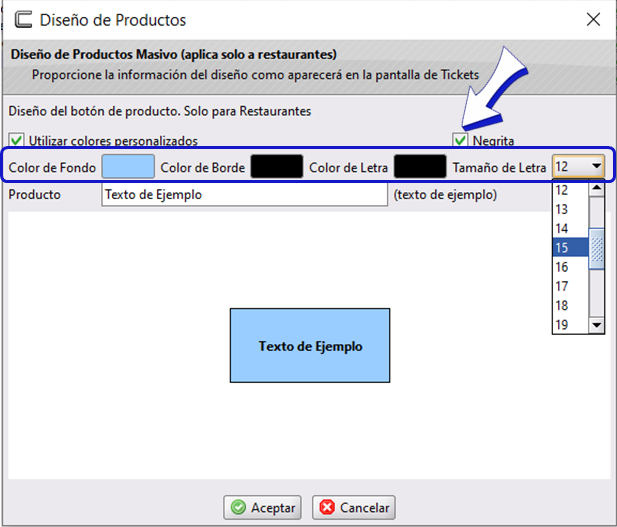The image size is (617, 527).
Task: Click the Texto de Ejemplo preview button
Action: [x=310, y=345]
